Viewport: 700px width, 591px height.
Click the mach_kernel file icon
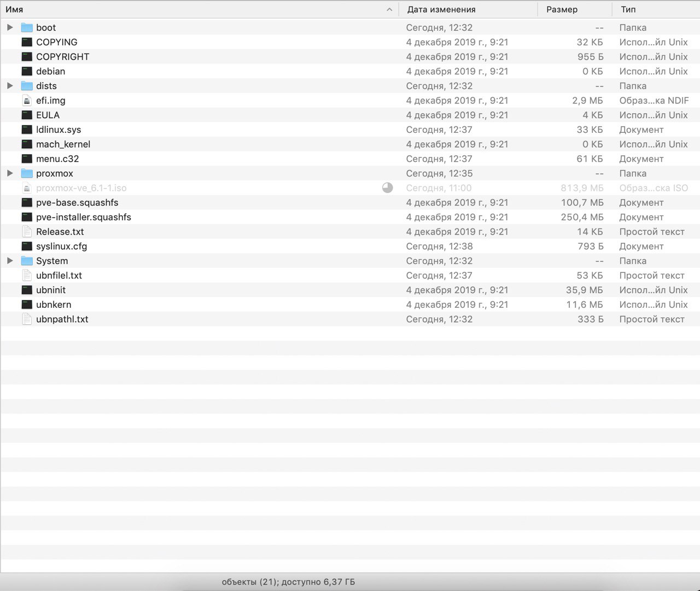tap(27, 144)
